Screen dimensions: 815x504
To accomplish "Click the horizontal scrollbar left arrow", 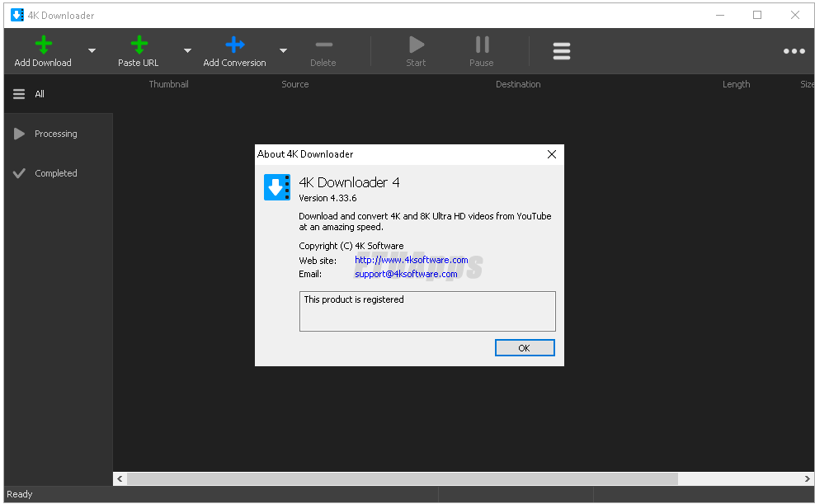I will [x=120, y=479].
